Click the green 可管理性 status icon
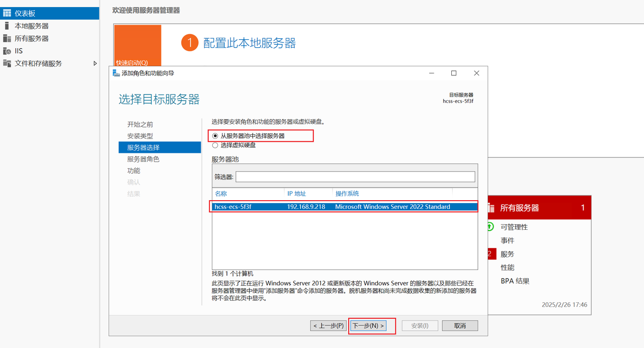This screenshot has width=644, height=348. (x=491, y=227)
